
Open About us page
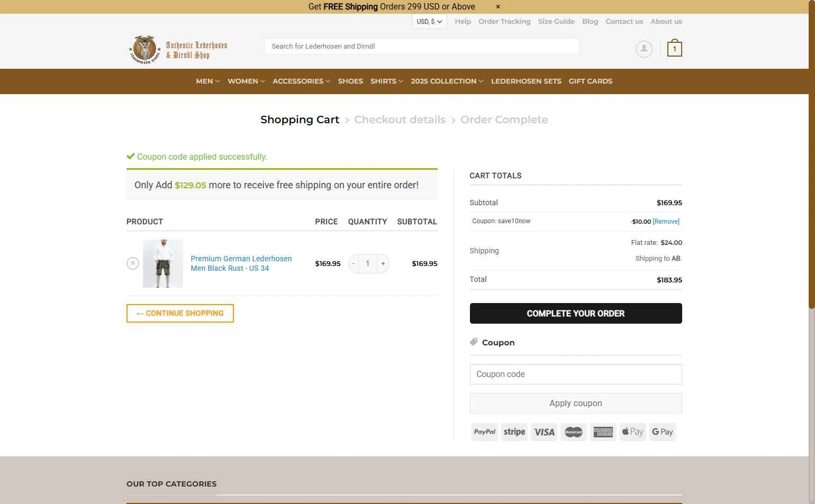pyautogui.click(x=666, y=22)
